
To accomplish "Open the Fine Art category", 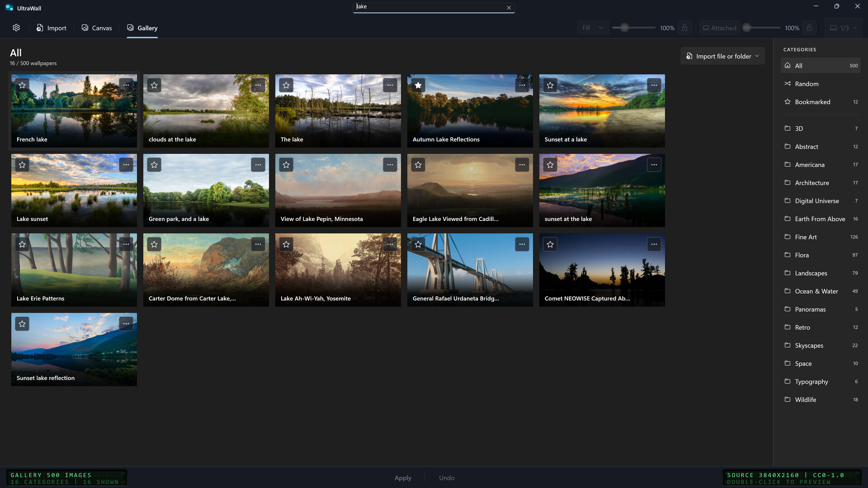I will [x=820, y=237].
